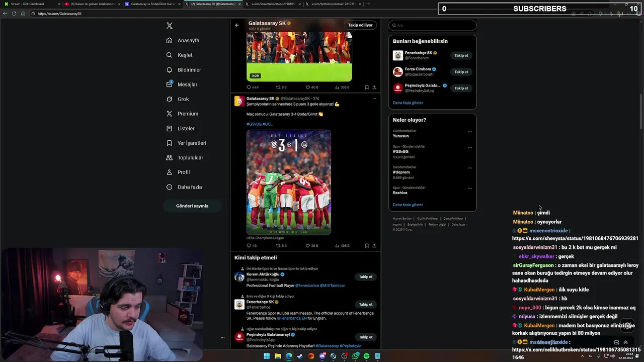Repost the match result post
The width and height of the screenshot is (644, 362).
click(x=278, y=246)
